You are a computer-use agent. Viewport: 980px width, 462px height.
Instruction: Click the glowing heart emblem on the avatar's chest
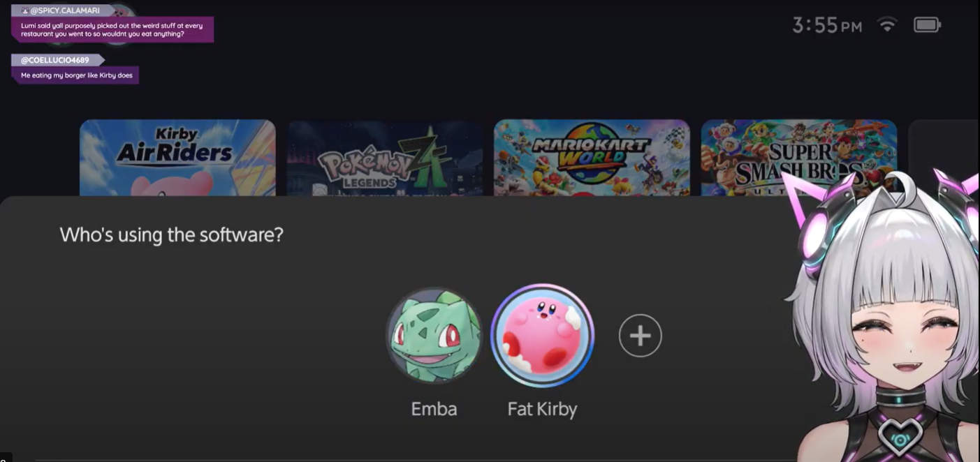point(900,438)
